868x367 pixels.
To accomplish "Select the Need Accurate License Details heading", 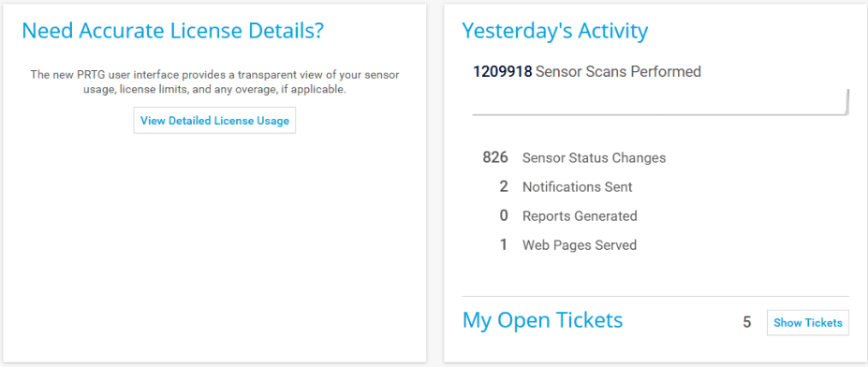I will tap(172, 31).
